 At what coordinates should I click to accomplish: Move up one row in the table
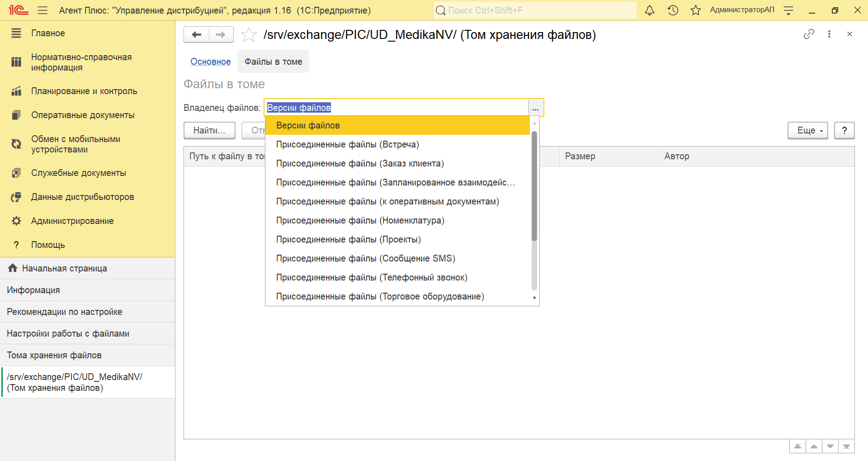coord(814,447)
